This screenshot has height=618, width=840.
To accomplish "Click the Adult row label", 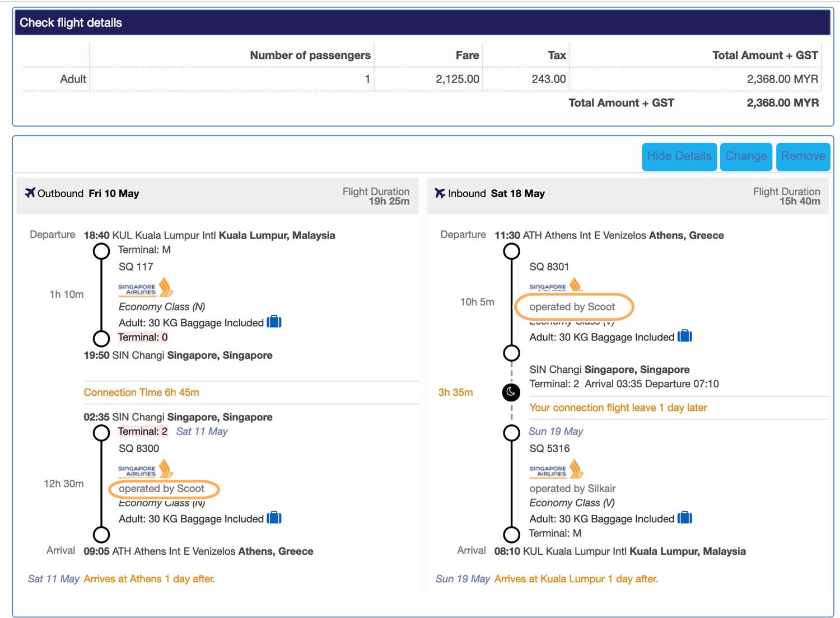I will tap(73, 79).
